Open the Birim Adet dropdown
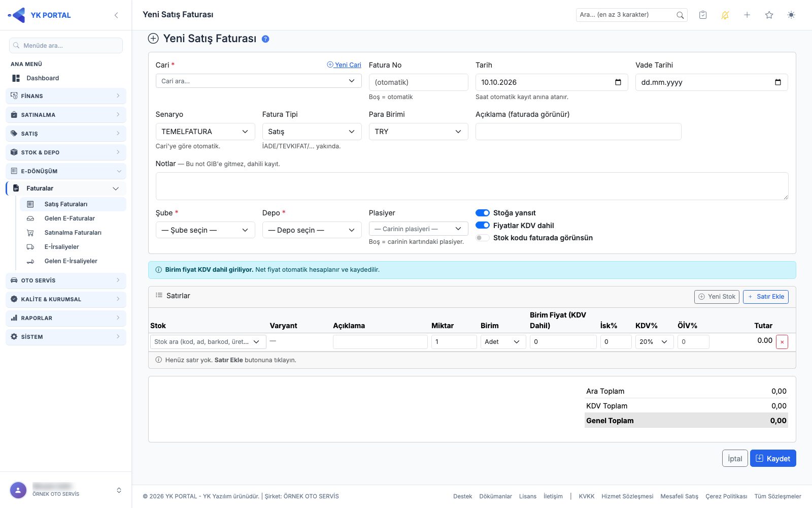 (x=503, y=342)
